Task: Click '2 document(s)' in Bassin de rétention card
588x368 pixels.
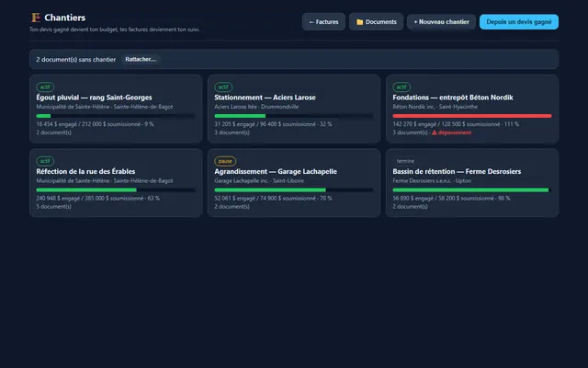Action: [x=410, y=206]
